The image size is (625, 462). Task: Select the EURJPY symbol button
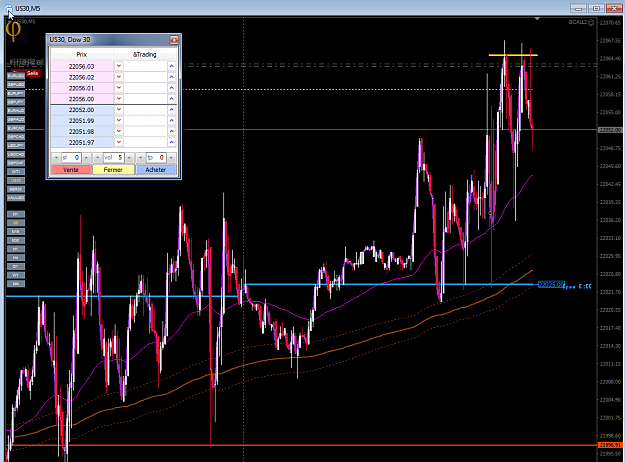16,93
